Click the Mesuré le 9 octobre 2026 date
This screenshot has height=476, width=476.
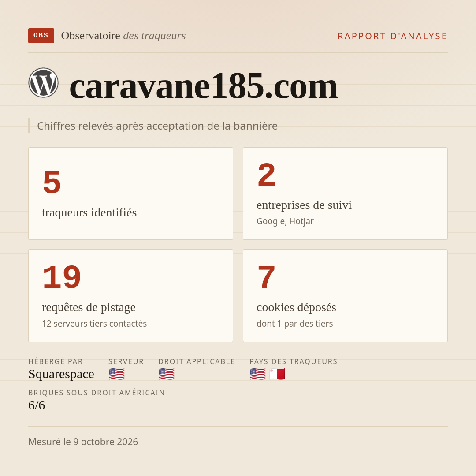tap(83, 442)
